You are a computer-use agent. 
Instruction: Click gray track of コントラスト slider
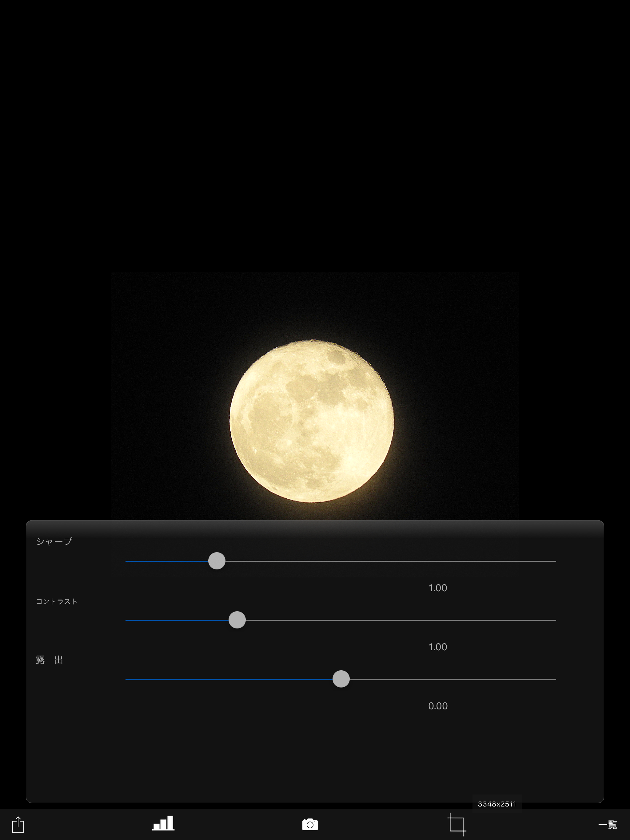(399, 620)
